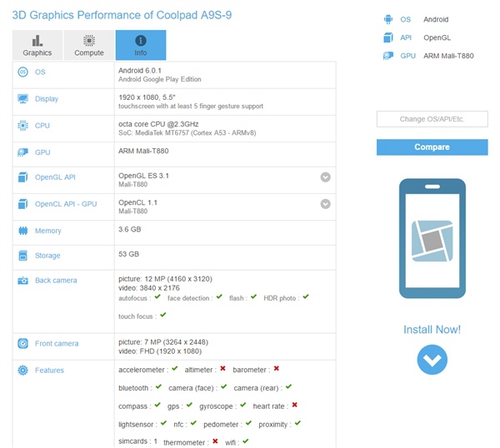Click the Front camera label
The height and width of the screenshot is (448, 500).
click(x=57, y=343)
